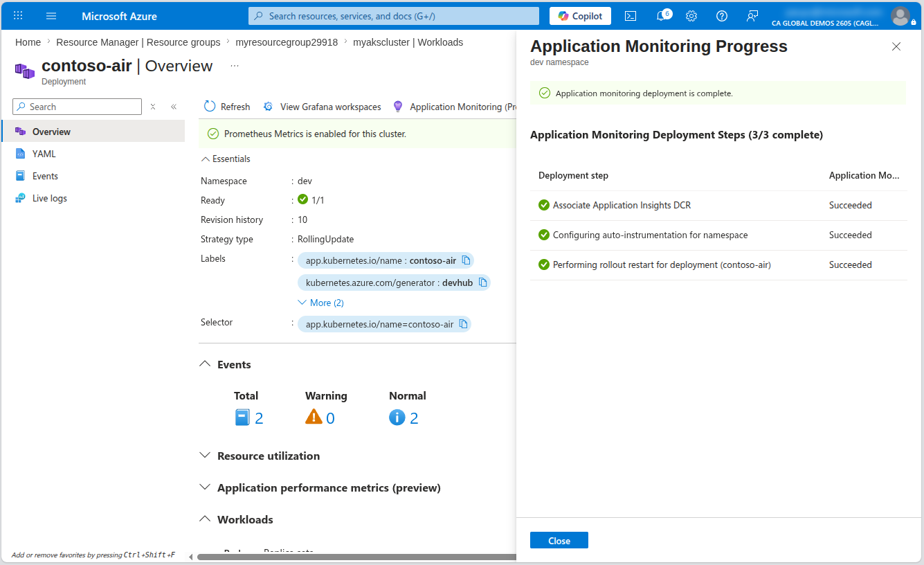The image size is (924, 565).
Task: Click the horizontal scrollbar left arrow
Action: click(191, 557)
